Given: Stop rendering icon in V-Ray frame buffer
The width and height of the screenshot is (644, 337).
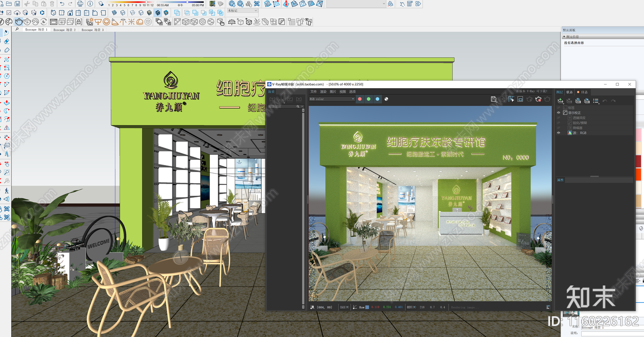Looking at the screenshot, I should (538, 99).
